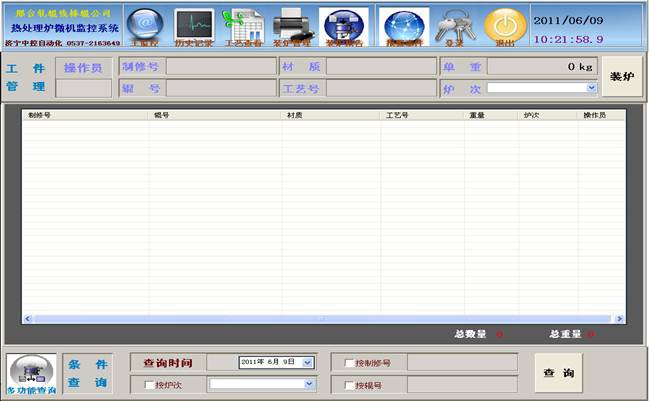Click the 工艺查看 process view icon
649x401 pixels.
pos(242,25)
